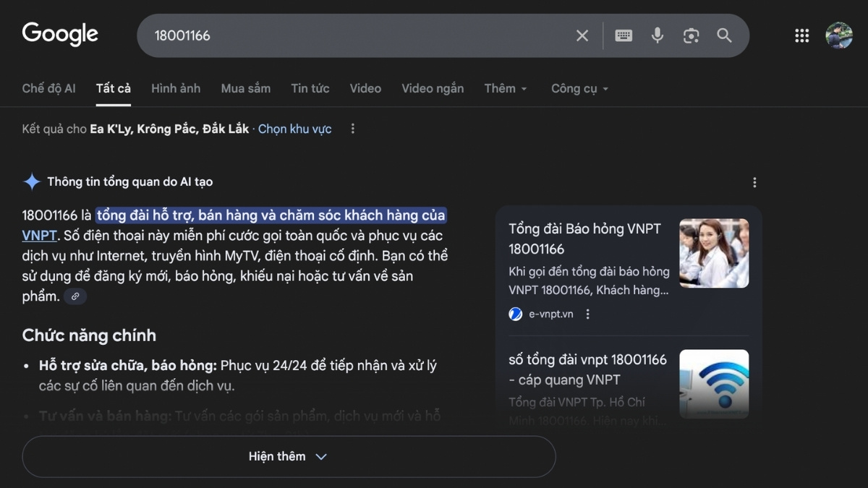Open the Google apps grid icon
The height and width of the screenshot is (488, 868).
click(x=801, y=35)
